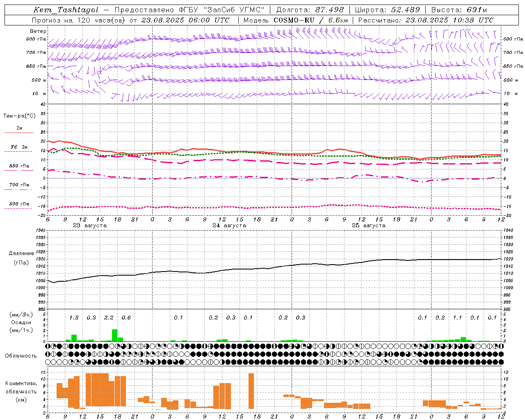Click the model name COSMO-RU / 6.6км

pos(310,20)
